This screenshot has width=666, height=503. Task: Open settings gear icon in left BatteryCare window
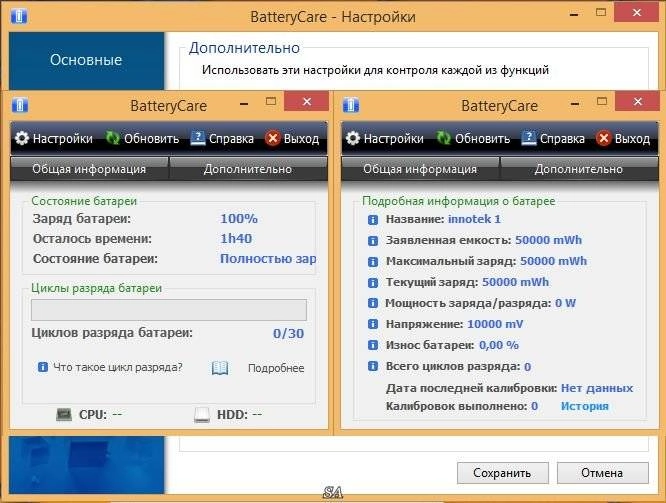click(x=22, y=138)
